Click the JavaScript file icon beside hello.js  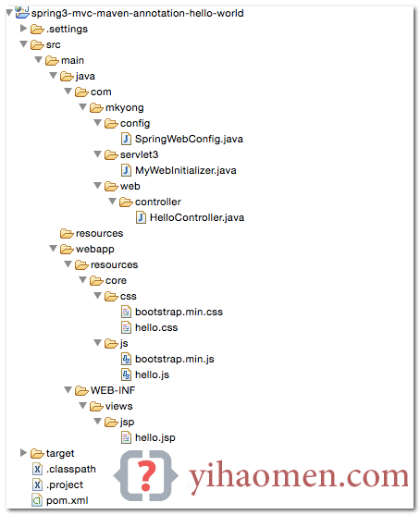(x=126, y=374)
